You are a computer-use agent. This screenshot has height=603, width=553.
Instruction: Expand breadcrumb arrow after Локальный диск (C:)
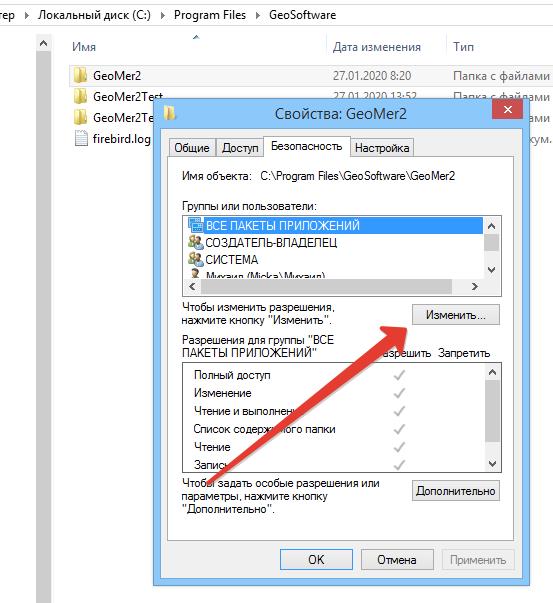point(163,15)
